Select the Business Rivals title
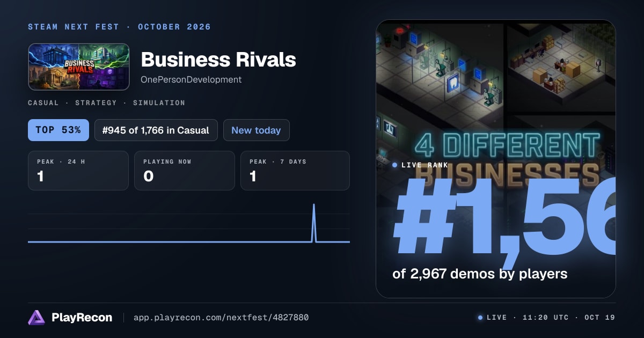The height and width of the screenshot is (338, 644). point(218,59)
